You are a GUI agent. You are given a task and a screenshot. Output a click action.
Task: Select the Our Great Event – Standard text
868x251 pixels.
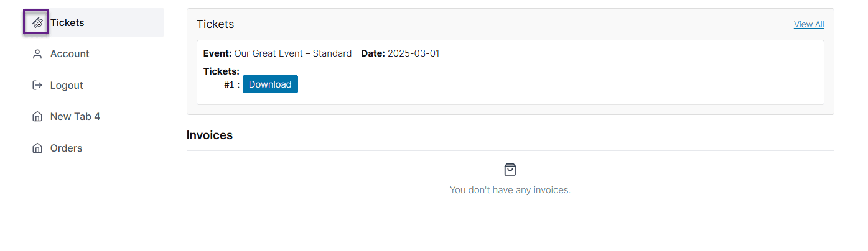pos(293,53)
